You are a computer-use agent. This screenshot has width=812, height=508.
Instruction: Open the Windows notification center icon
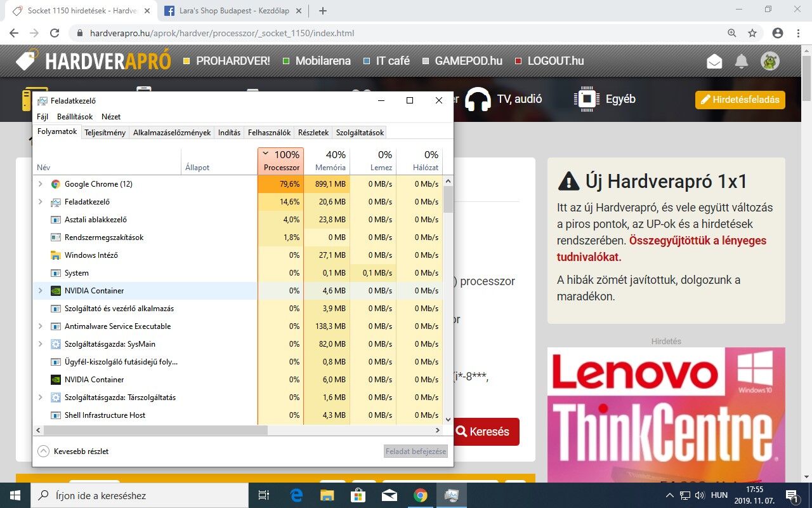(x=792, y=495)
